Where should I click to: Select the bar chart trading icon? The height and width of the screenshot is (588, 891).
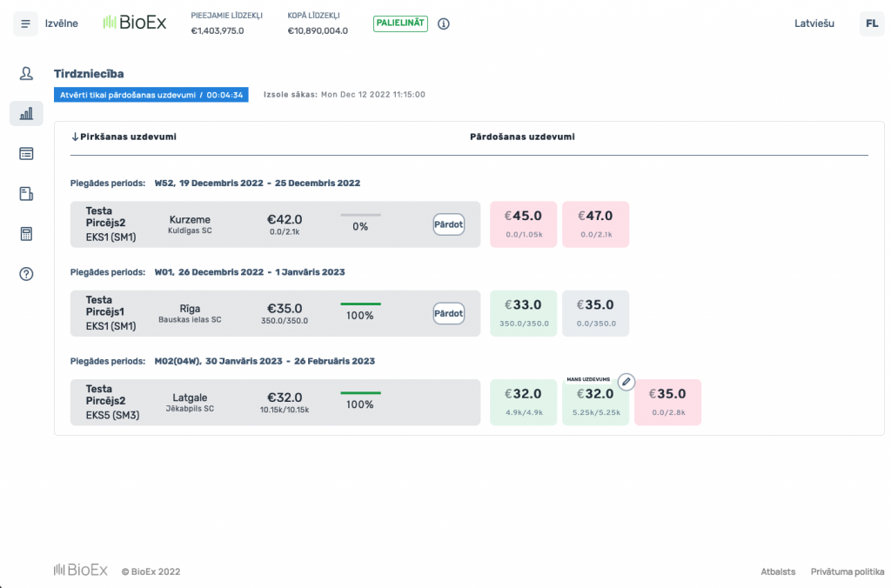(x=25, y=113)
